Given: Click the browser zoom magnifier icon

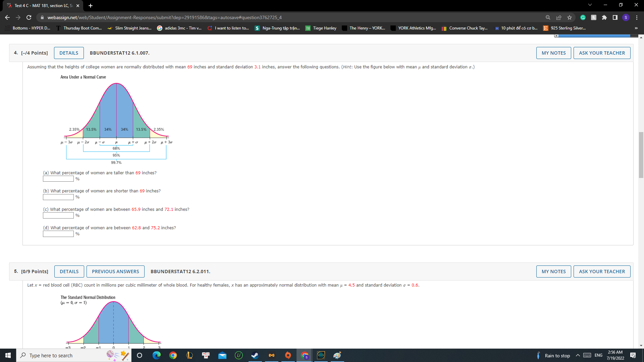Looking at the screenshot, I should pyautogui.click(x=548, y=17).
